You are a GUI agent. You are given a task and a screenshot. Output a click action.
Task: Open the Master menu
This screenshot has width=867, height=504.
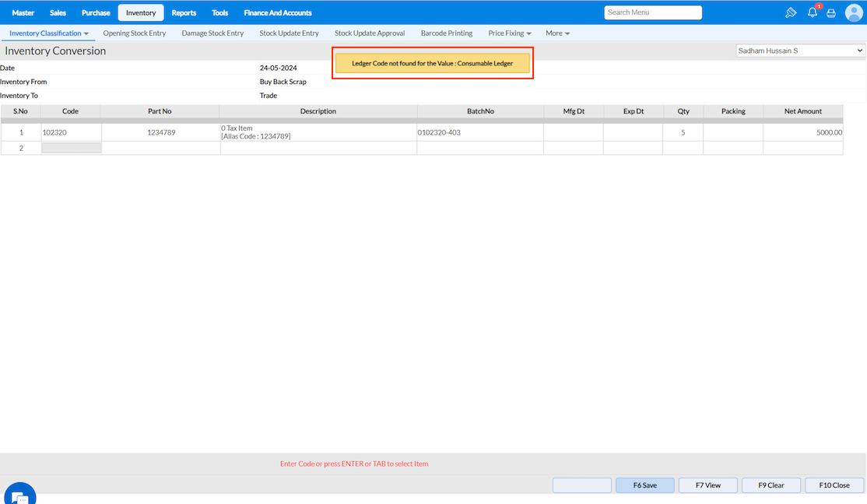(23, 12)
